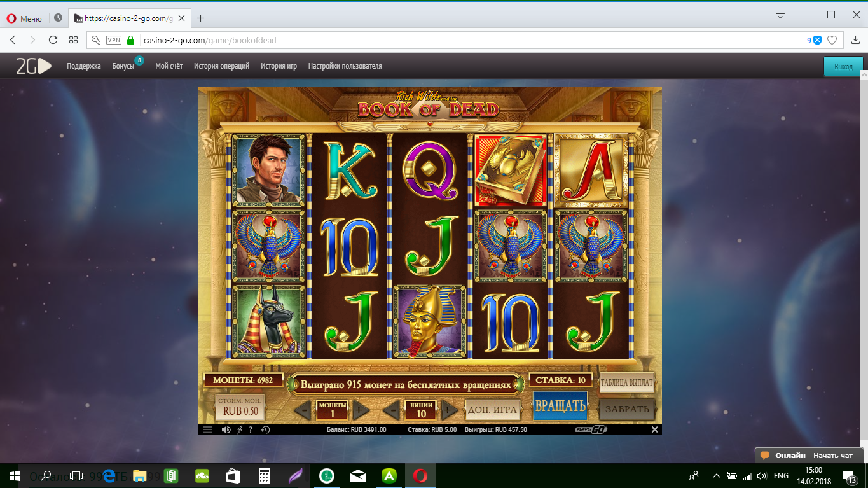
Task: Open game help question mark icon
Action: tap(251, 429)
